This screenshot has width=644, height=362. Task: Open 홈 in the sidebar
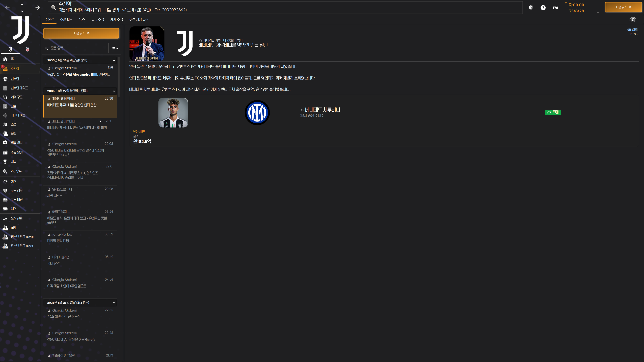point(20,59)
